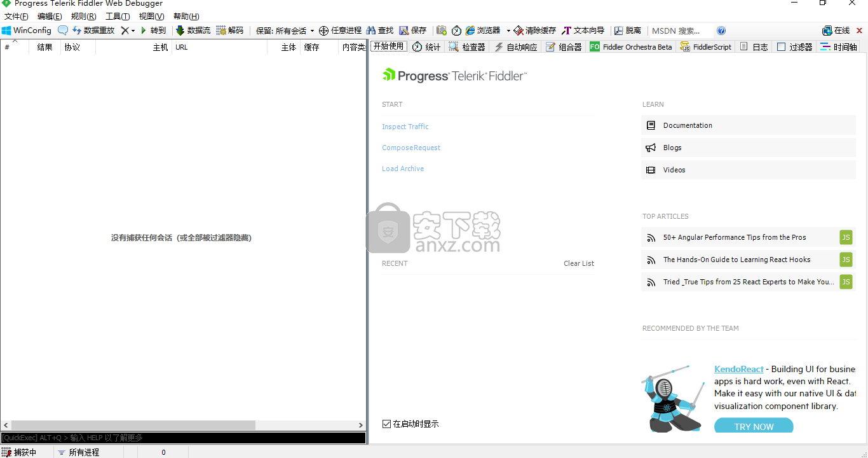Click 数据重放 (Replay) button
The height and width of the screenshot is (458, 868).
pos(93,31)
